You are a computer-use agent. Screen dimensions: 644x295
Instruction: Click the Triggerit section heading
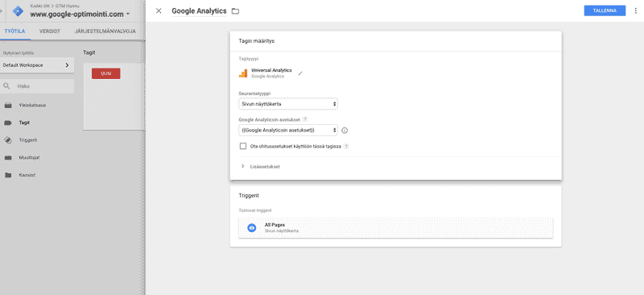pos(249,195)
